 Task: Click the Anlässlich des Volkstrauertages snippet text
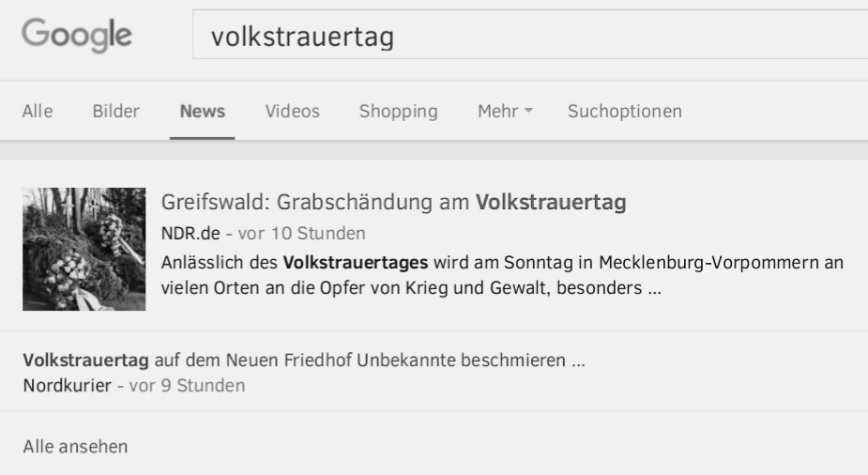click(502, 275)
